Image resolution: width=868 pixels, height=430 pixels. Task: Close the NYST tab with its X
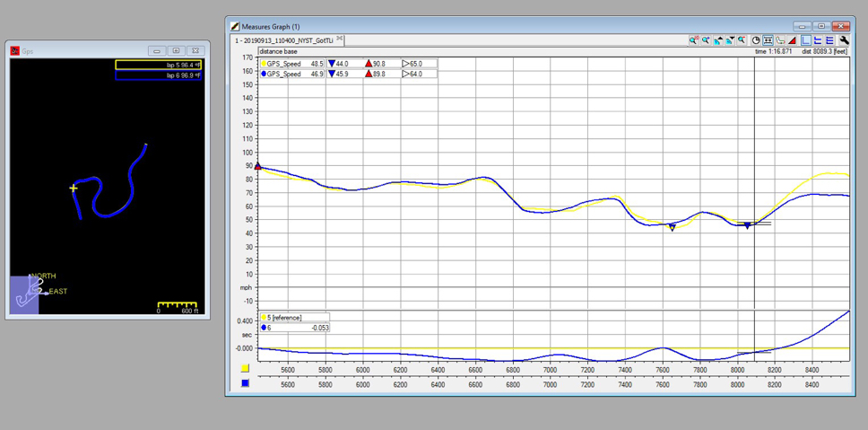(340, 39)
